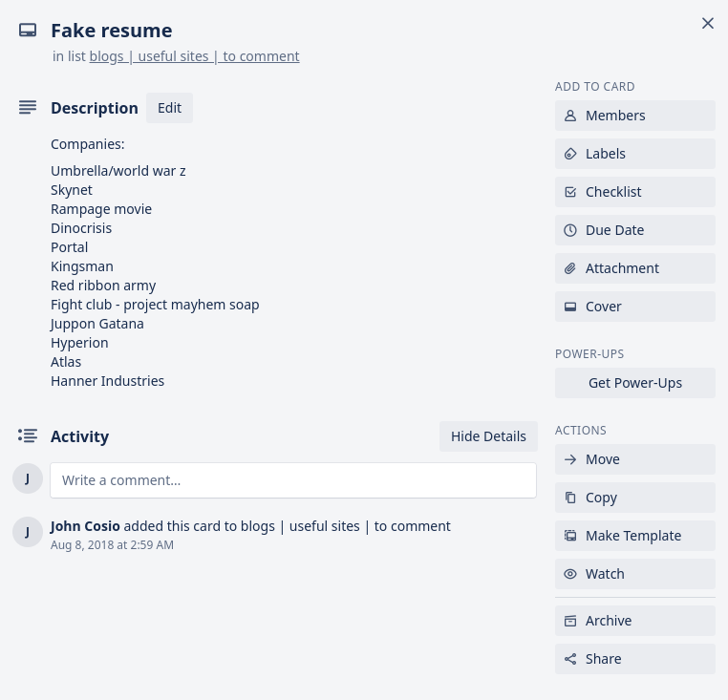The image size is (728, 700).
Task: Click 'Umbrella/world war z' in description
Action: coord(118,171)
